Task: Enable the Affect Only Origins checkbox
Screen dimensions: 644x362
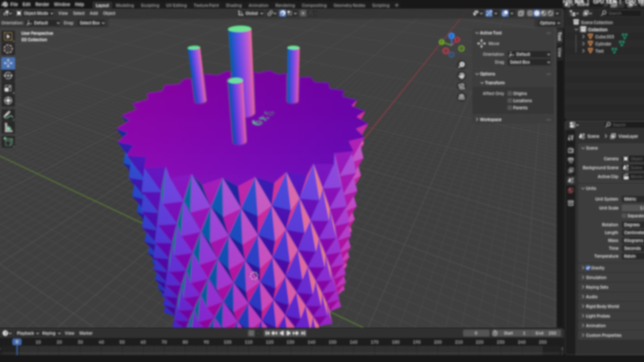Action: (x=510, y=94)
